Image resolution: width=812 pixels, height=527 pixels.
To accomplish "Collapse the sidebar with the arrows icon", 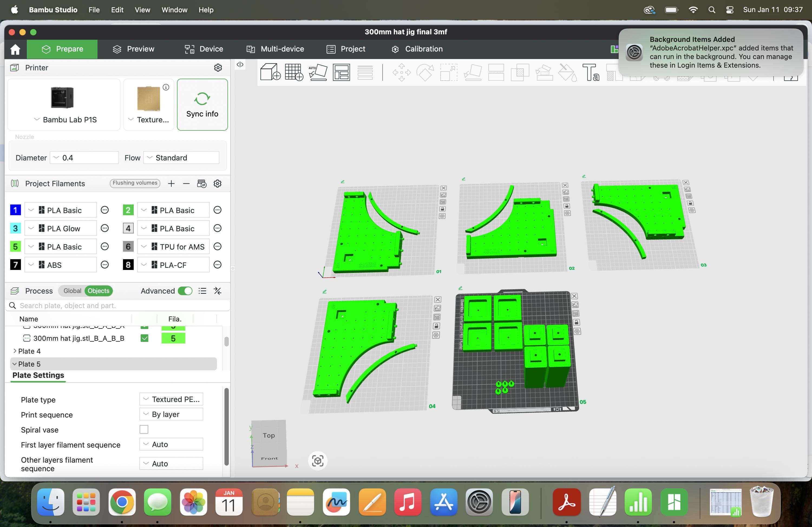I will pyautogui.click(x=240, y=64).
